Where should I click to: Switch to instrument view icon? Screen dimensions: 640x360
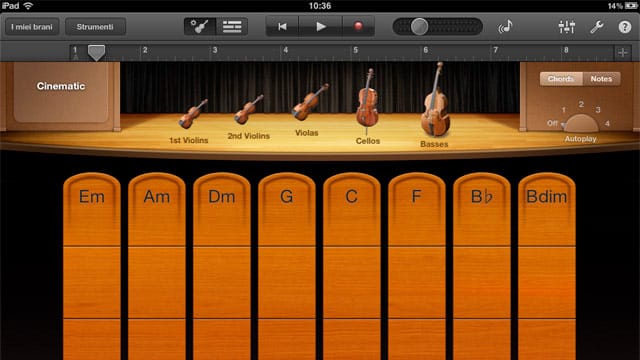[200, 27]
